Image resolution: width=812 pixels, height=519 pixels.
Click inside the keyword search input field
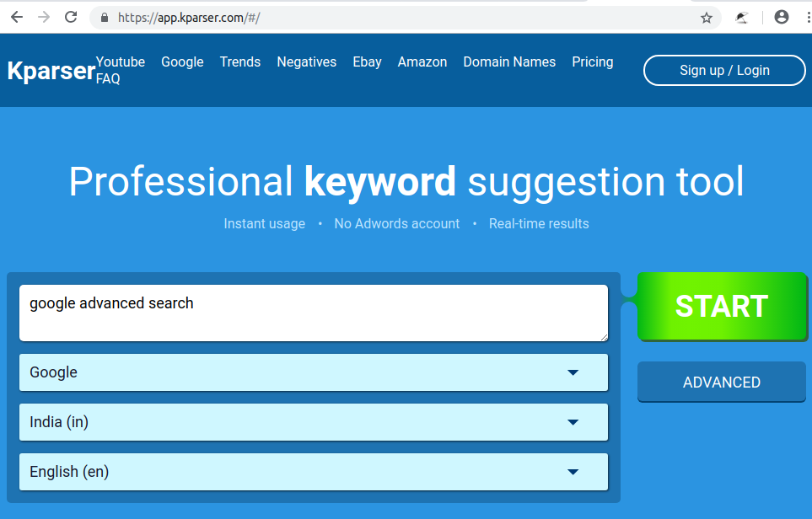click(x=313, y=313)
